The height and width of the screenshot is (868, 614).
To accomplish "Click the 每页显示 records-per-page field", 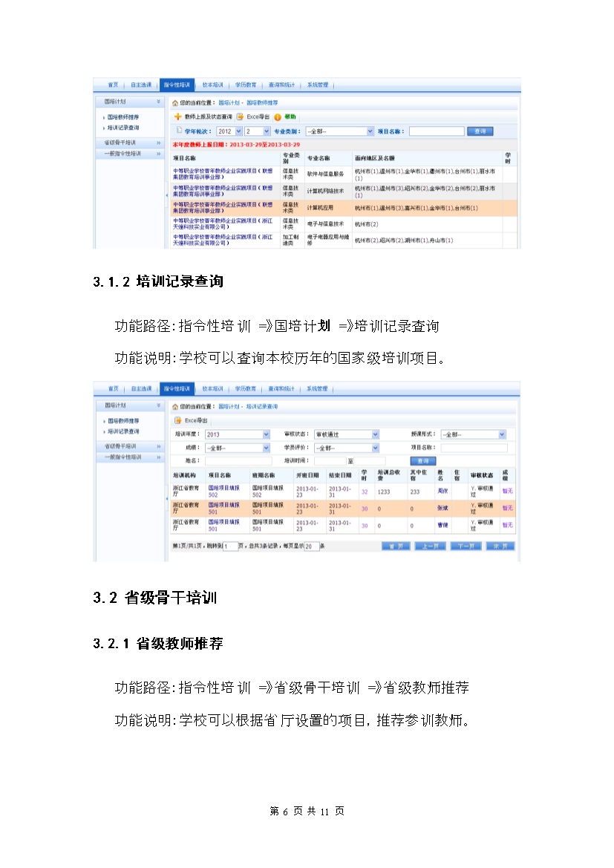I will point(311,546).
